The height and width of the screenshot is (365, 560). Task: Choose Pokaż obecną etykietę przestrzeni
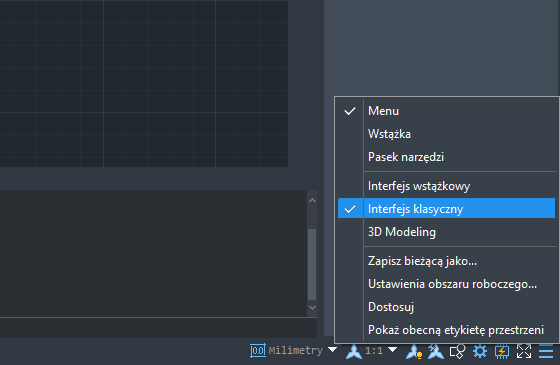[x=446, y=330]
